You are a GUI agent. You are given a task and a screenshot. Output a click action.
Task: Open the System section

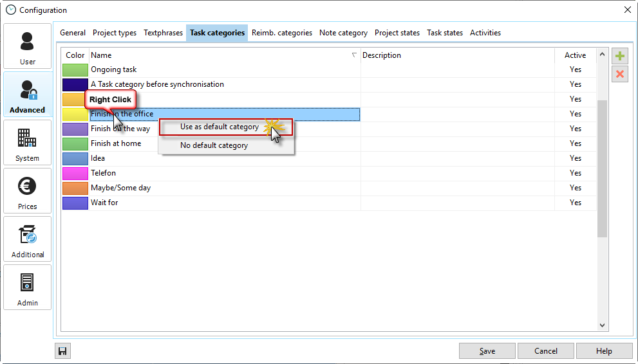point(28,143)
